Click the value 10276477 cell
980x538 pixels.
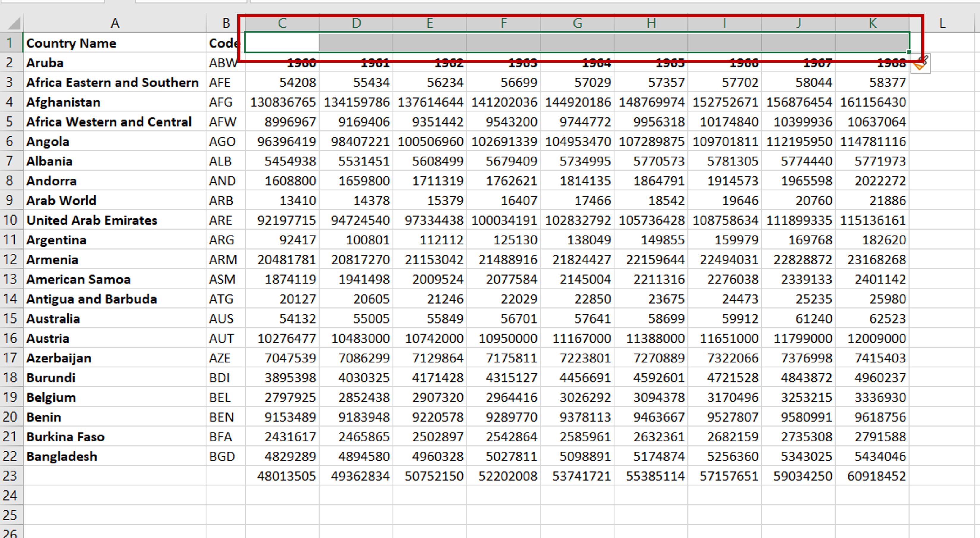[282, 338]
